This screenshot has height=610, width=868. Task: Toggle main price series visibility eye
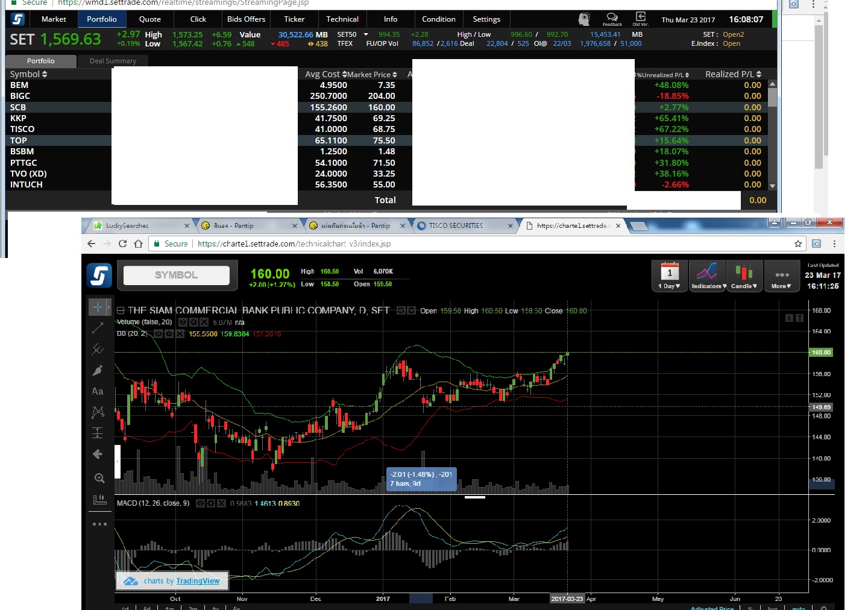401,310
